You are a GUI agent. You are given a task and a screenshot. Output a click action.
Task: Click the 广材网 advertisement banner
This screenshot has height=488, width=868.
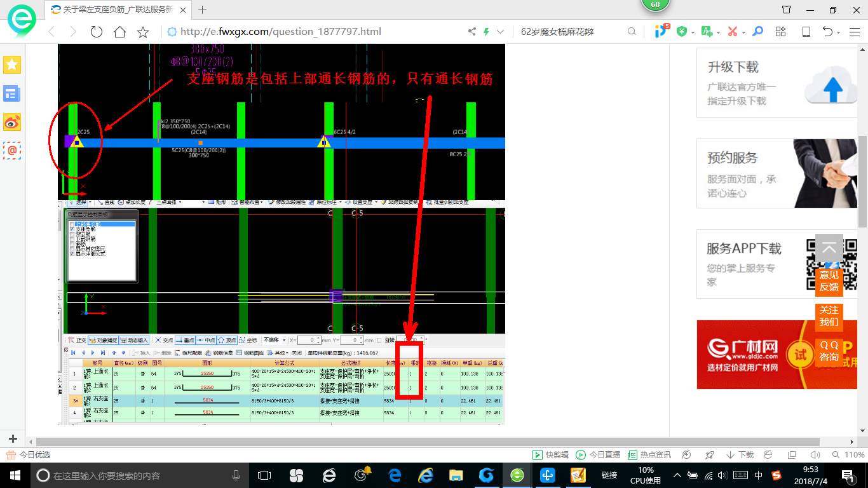[x=777, y=355]
